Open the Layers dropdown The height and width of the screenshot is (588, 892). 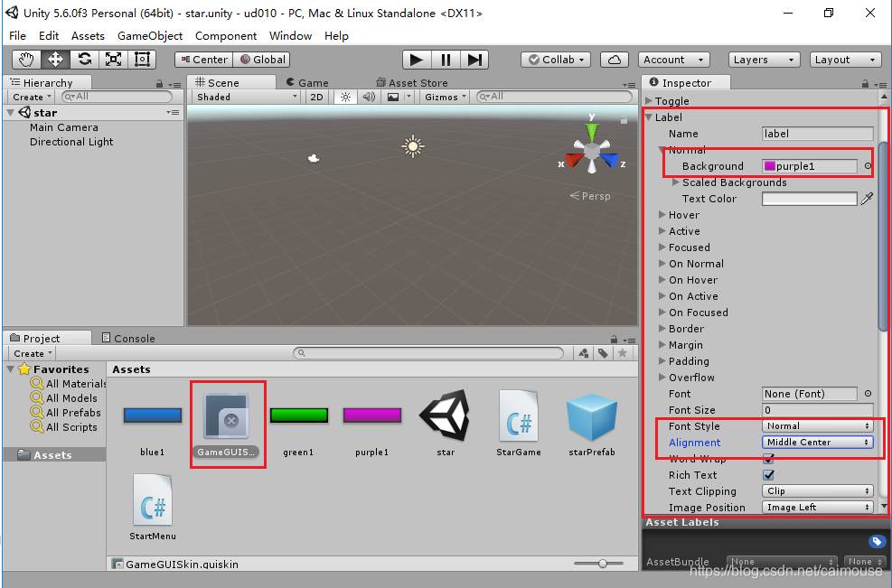click(x=764, y=60)
